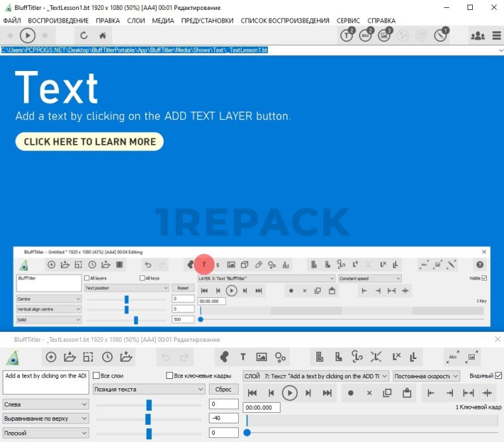Click the refresh icon in top toolbar

click(84, 36)
